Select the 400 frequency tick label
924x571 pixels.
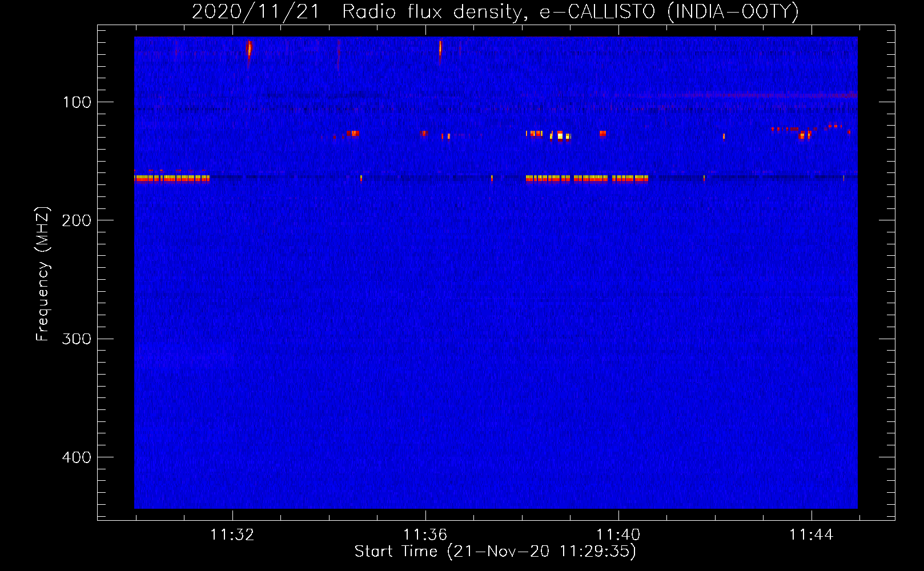(77, 457)
